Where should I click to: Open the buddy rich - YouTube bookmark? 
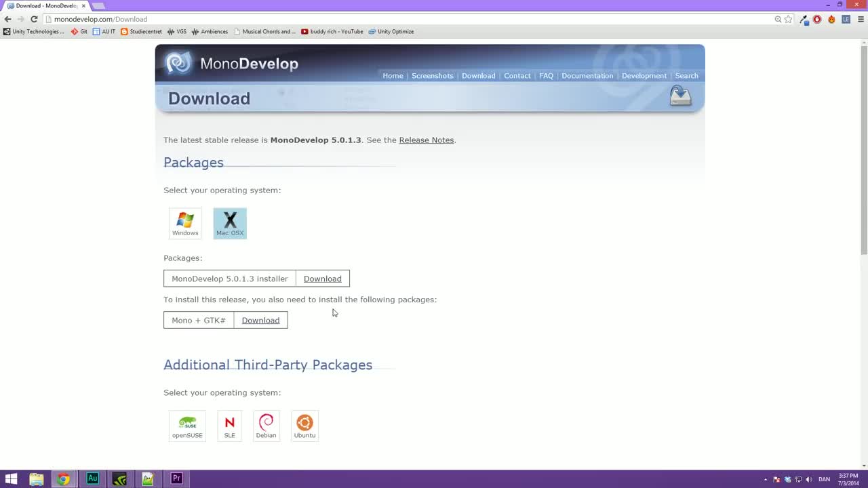332,32
